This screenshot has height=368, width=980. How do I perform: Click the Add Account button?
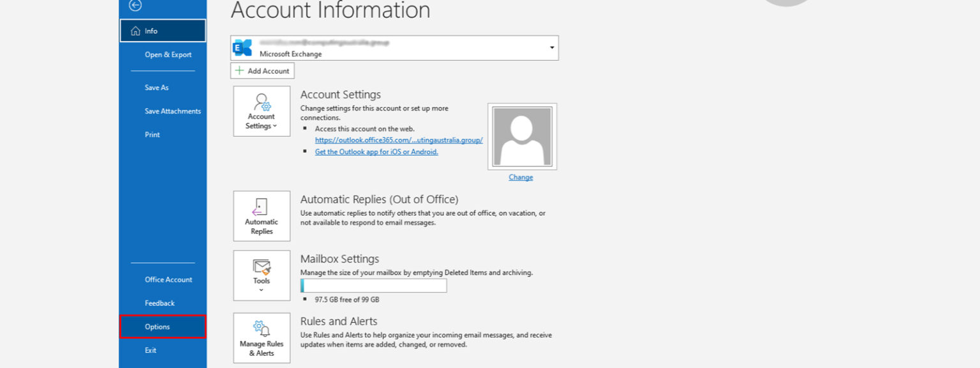point(262,71)
